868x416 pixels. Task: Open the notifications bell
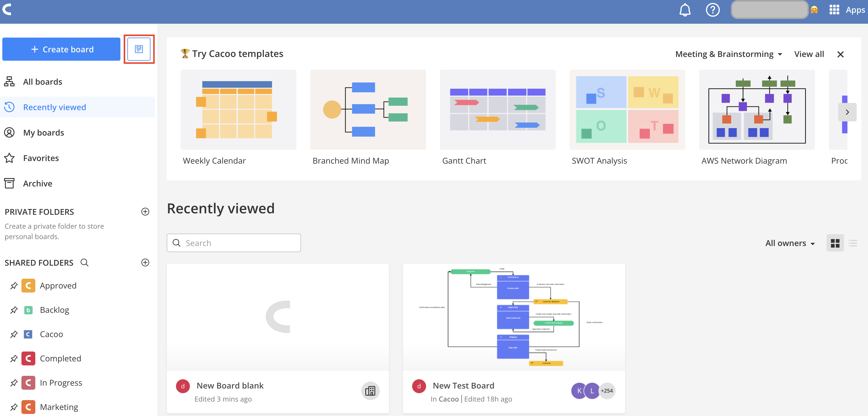pos(685,10)
